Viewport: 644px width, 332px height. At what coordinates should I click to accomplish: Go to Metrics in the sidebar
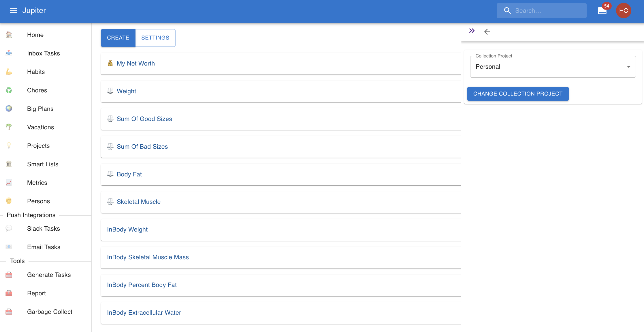tap(37, 183)
